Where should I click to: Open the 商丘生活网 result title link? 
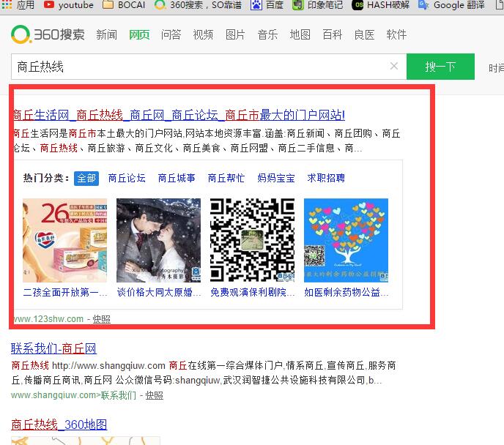pyautogui.click(x=179, y=115)
